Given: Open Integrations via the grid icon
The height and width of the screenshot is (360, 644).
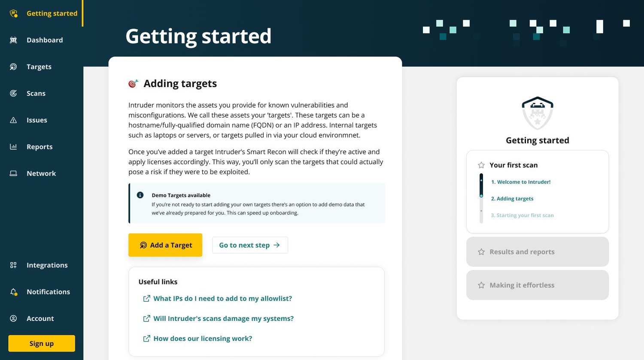Looking at the screenshot, I should pyautogui.click(x=13, y=265).
